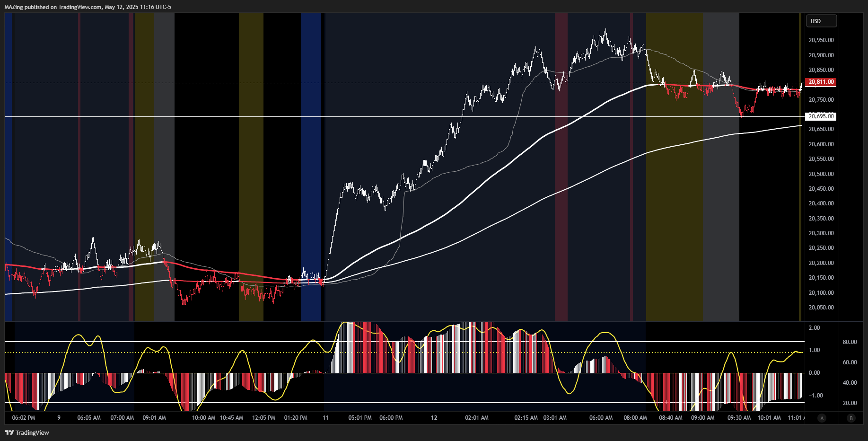The height and width of the screenshot is (441, 868).
Task: Click the 09:30 AM time axis label
Action: point(739,418)
